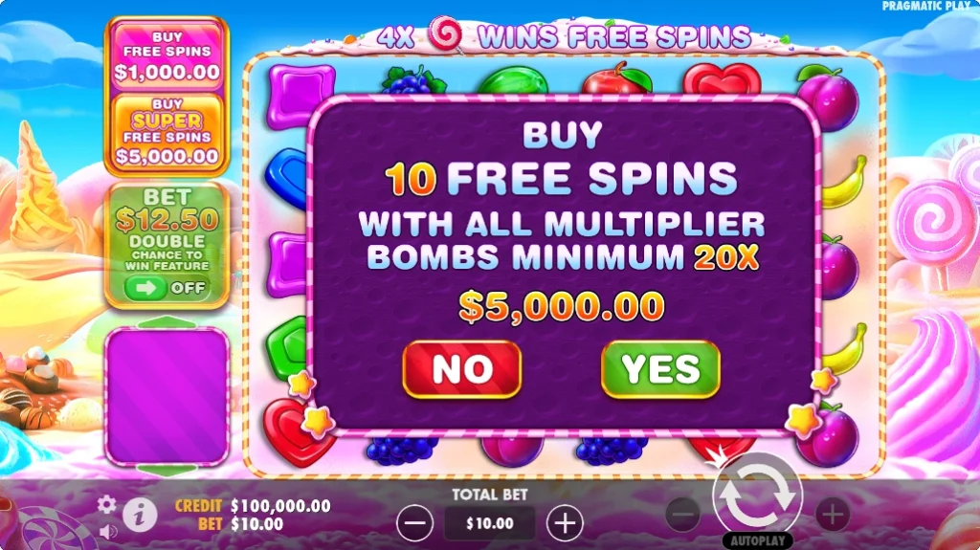
Task: Open the Autoplay options
Action: (x=758, y=540)
